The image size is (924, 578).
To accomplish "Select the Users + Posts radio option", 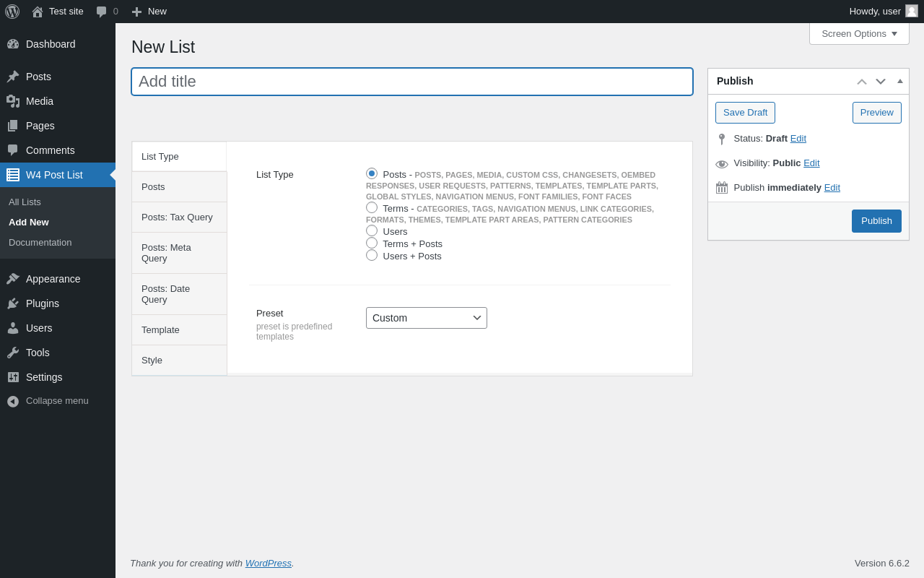I will [372, 255].
